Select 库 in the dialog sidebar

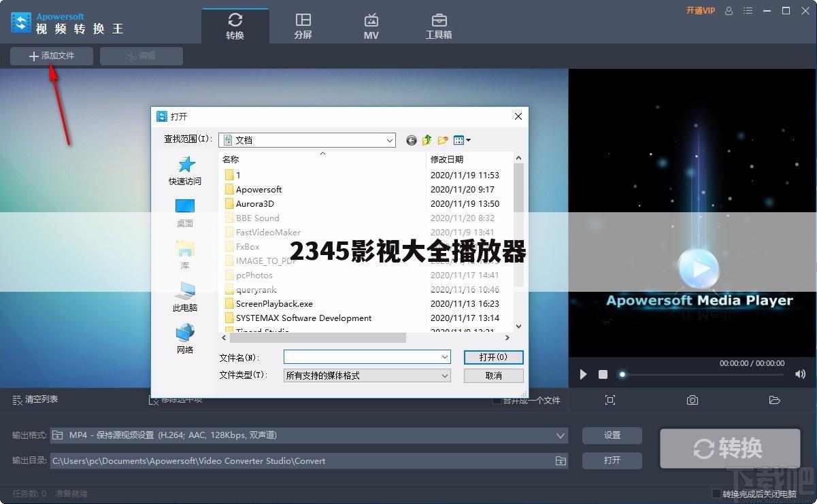pos(185,255)
